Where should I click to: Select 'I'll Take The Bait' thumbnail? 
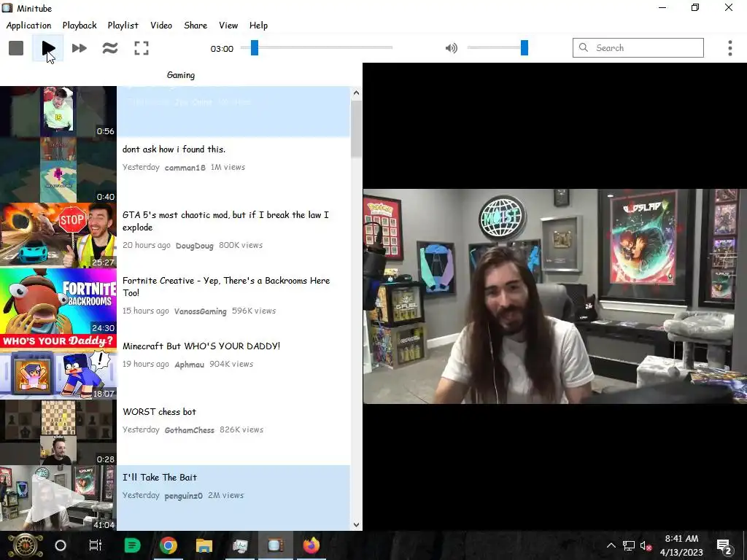pos(58,498)
